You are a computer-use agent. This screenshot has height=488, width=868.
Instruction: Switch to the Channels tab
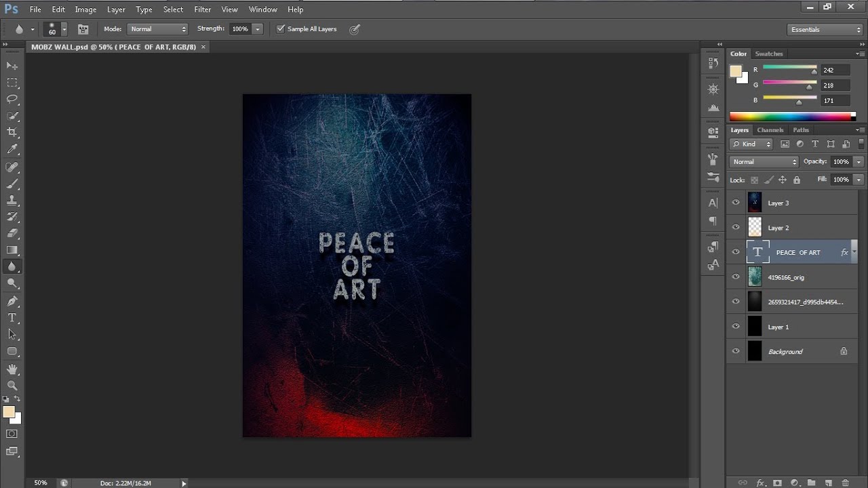[770, 130]
